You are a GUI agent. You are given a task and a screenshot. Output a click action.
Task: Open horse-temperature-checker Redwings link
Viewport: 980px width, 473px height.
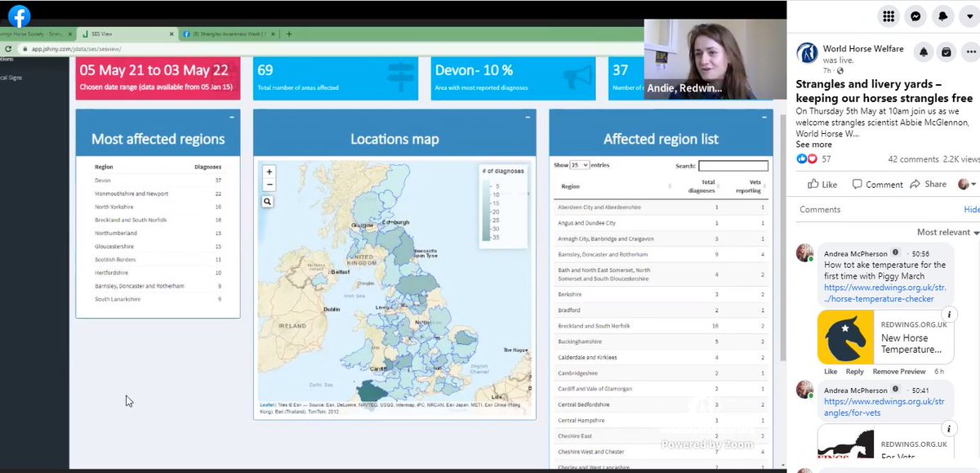(x=884, y=293)
